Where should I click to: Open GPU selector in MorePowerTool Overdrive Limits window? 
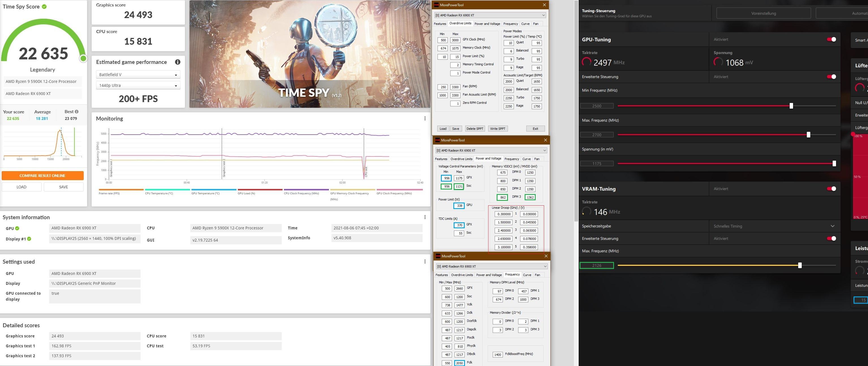point(490,15)
